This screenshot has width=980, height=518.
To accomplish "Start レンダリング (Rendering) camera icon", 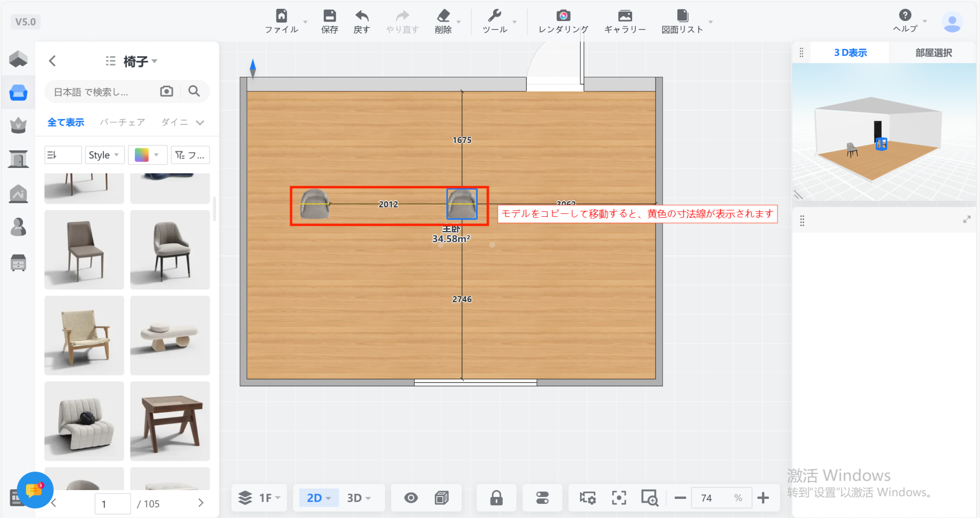I will pos(563,16).
